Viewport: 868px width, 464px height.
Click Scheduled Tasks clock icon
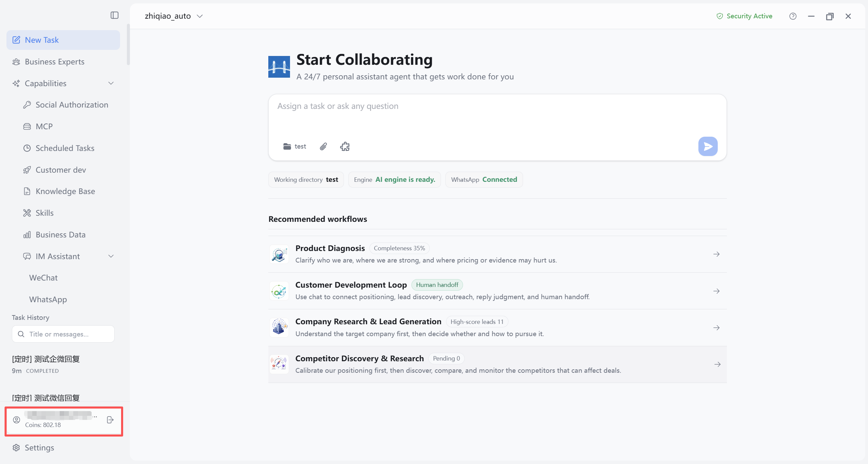point(27,148)
